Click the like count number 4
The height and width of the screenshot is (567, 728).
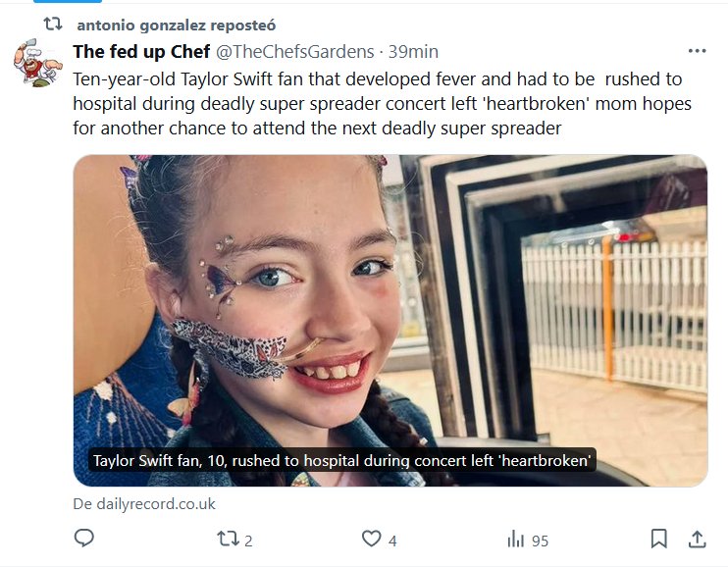[392, 540]
